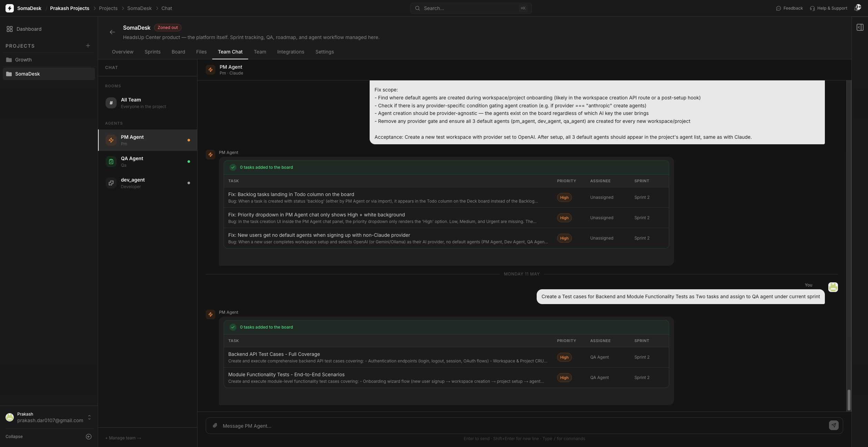Click Prakash Projects in breadcrumb
This screenshot has width=868, height=447.
pos(70,8)
